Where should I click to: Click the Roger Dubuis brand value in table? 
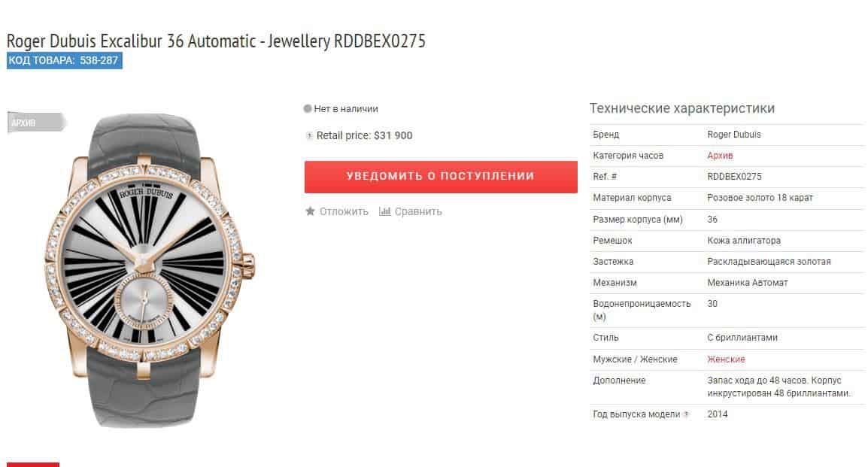tap(733, 135)
